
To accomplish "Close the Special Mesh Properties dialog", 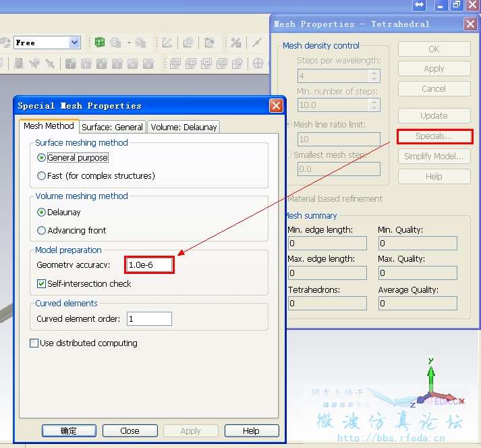I will 276,105.
